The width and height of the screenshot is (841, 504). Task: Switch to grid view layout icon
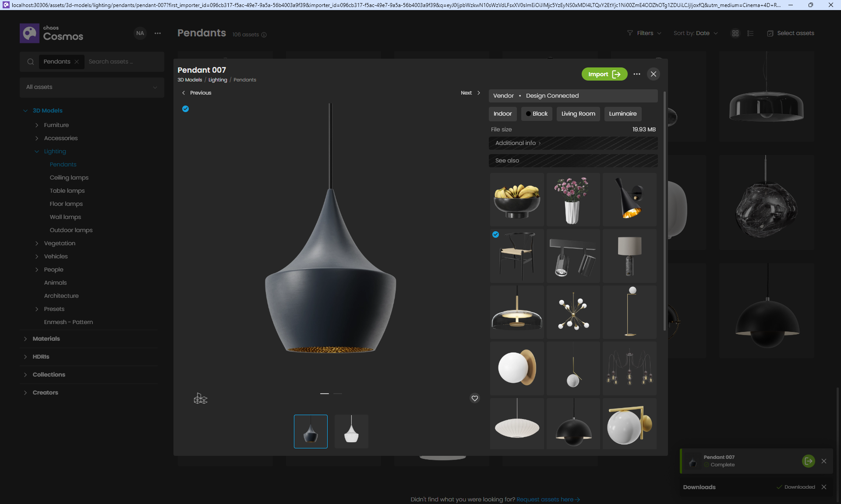735,33
